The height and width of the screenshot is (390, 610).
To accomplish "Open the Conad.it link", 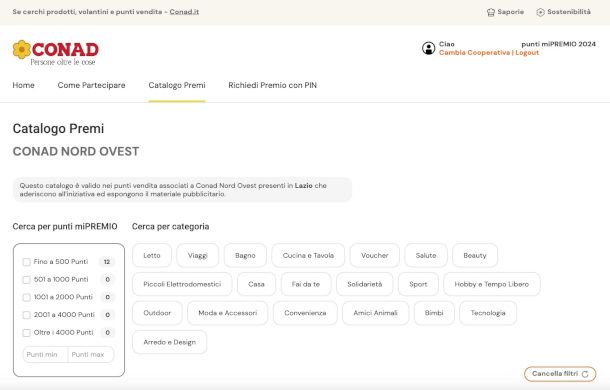I will pyautogui.click(x=184, y=12).
